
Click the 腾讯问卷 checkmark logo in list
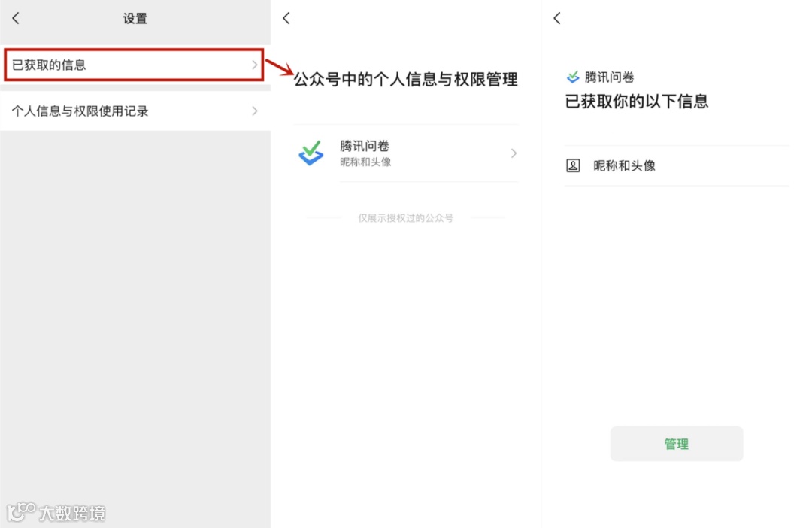click(x=311, y=153)
